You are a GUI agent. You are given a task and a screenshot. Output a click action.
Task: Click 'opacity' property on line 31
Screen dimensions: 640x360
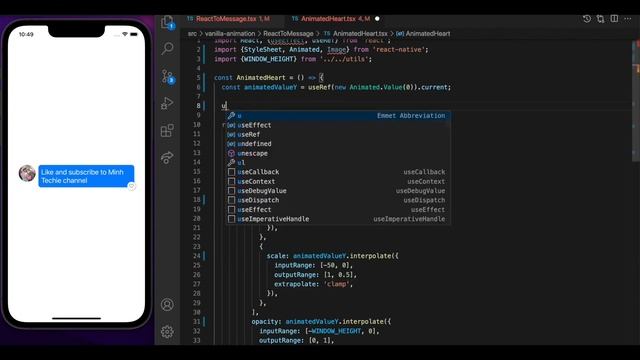coord(265,322)
